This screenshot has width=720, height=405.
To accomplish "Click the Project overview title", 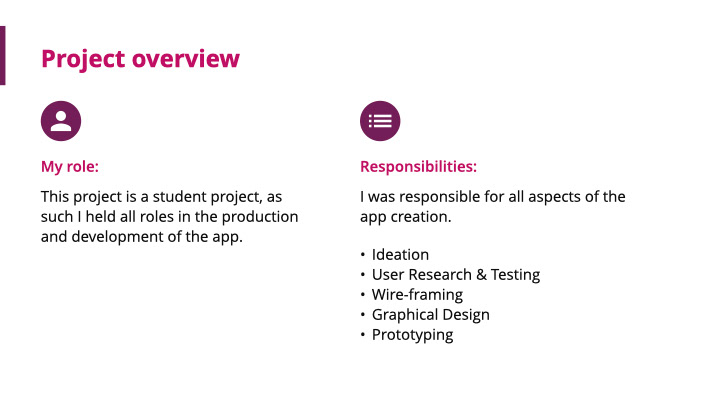I will [140, 59].
